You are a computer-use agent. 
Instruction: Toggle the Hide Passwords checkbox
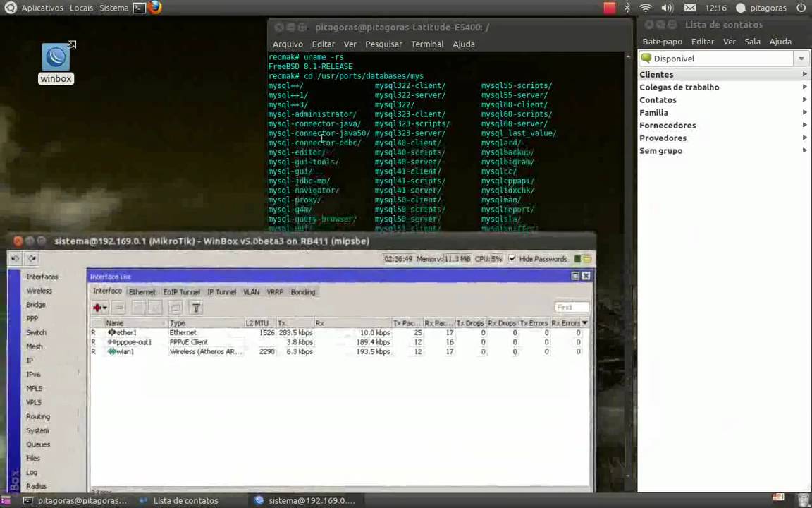(512, 259)
